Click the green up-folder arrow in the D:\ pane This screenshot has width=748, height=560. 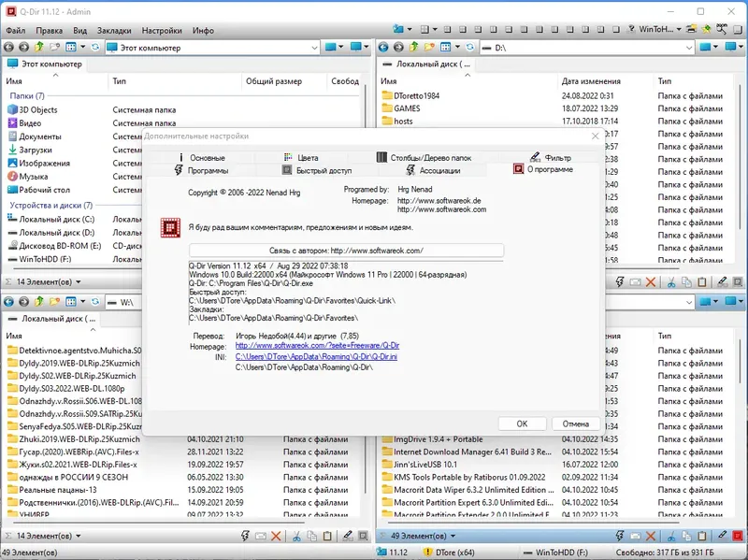click(413, 47)
